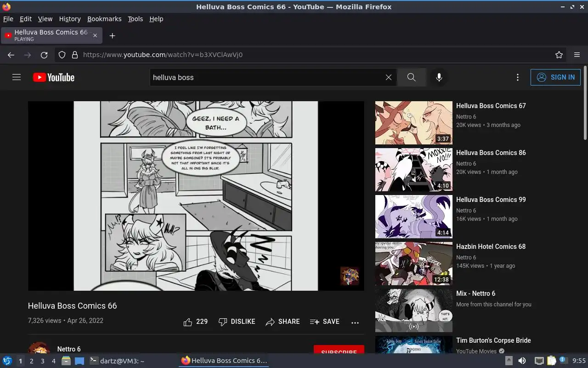Open the Nettro 6 channel name link

click(69, 349)
